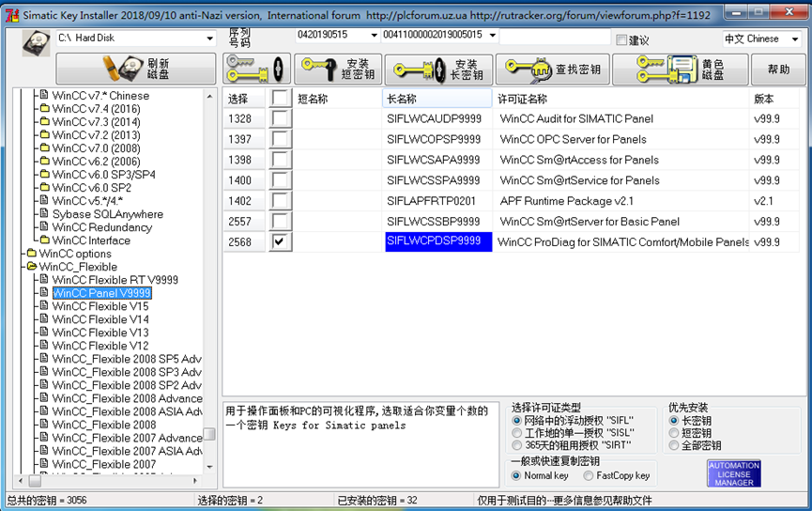Open Automation License Manager icon
The width and height of the screenshot is (812, 511).
click(x=733, y=473)
